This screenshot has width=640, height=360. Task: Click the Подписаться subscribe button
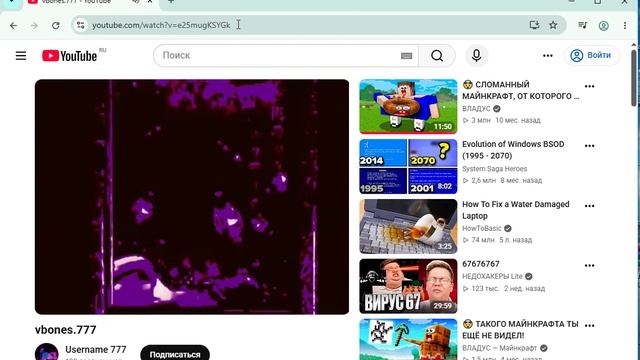point(175,353)
